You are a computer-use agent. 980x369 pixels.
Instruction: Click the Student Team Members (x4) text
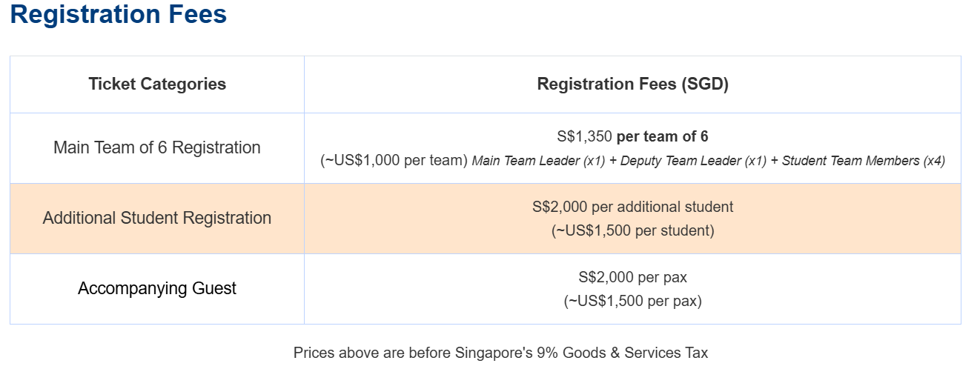point(864,160)
